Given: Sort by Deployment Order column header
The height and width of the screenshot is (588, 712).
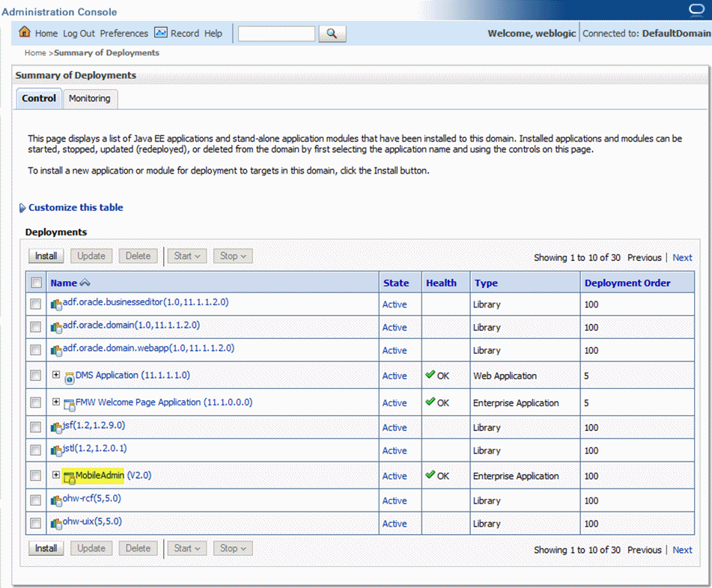Looking at the screenshot, I should 627,283.
